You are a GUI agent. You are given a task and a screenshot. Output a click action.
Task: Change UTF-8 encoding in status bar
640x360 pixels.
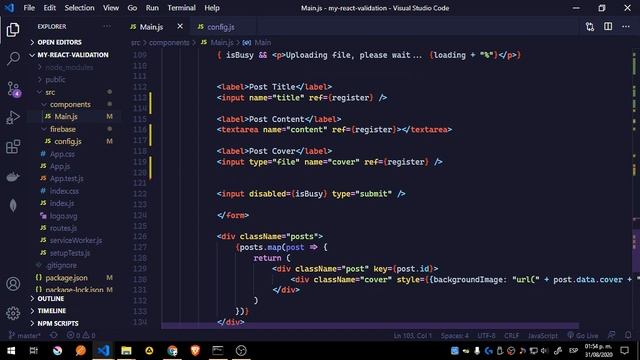487,336
